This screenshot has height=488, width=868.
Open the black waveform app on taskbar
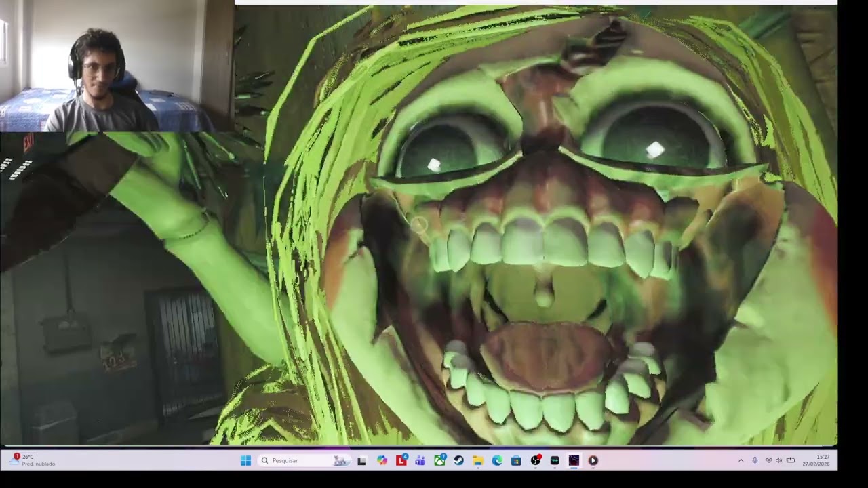555,460
